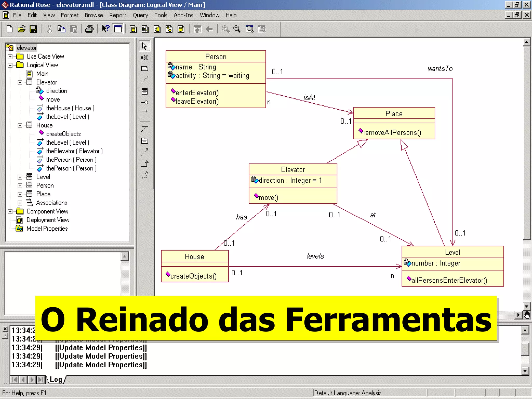The image size is (532, 399).
Task: Click Browse State Machine Diagram icon
Action: pyautogui.click(x=169, y=29)
